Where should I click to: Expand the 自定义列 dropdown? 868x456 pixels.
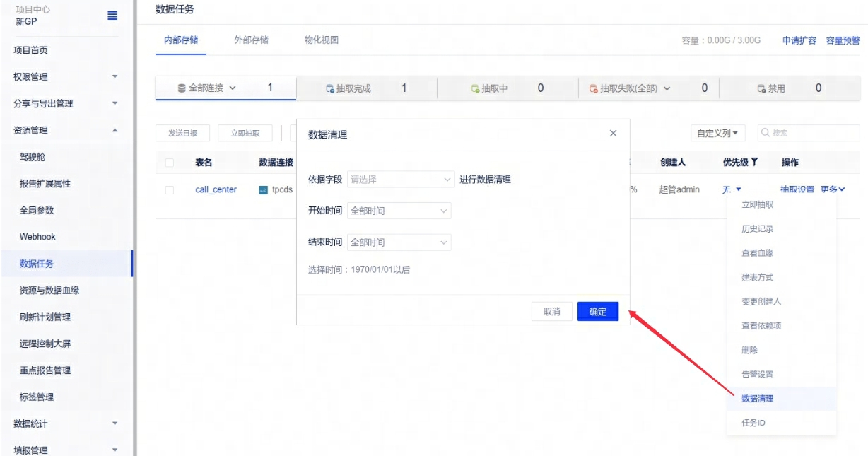point(717,133)
